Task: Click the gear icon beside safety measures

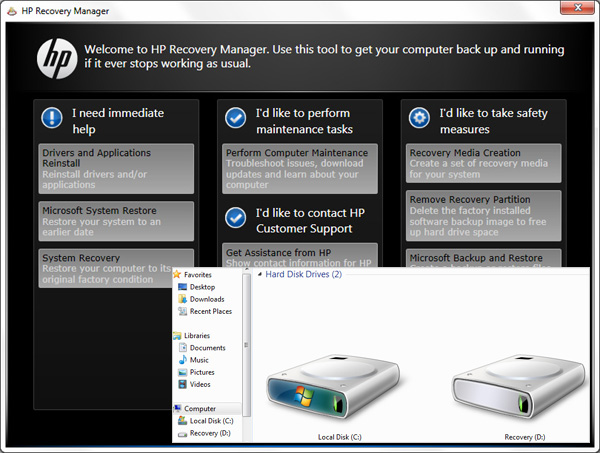Action: click(x=419, y=117)
